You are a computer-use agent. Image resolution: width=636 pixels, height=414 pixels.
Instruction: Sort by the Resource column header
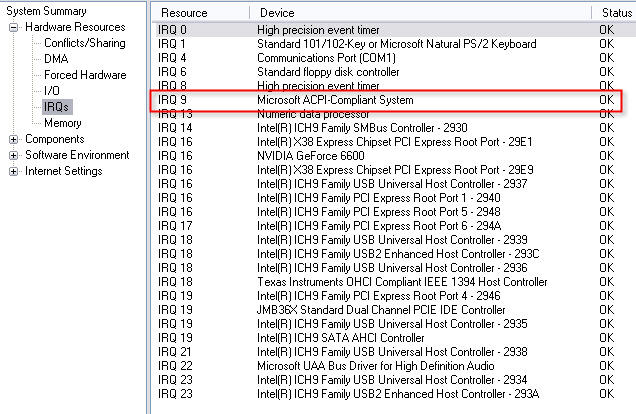184,12
